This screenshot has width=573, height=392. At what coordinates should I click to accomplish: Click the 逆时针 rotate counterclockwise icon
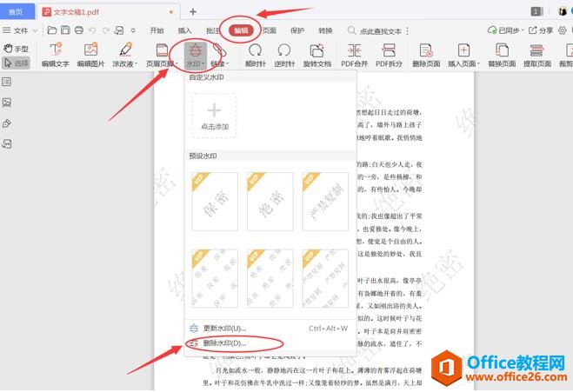pos(283,55)
